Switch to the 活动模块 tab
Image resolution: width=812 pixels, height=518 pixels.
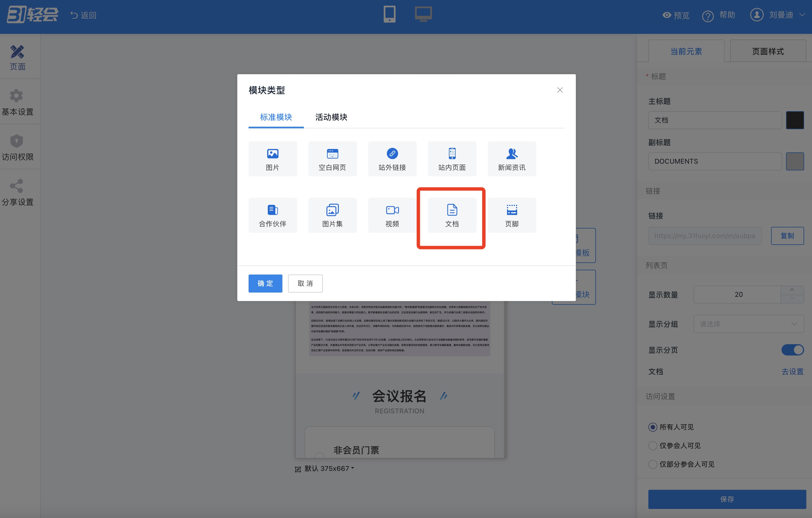pyautogui.click(x=331, y=117)
